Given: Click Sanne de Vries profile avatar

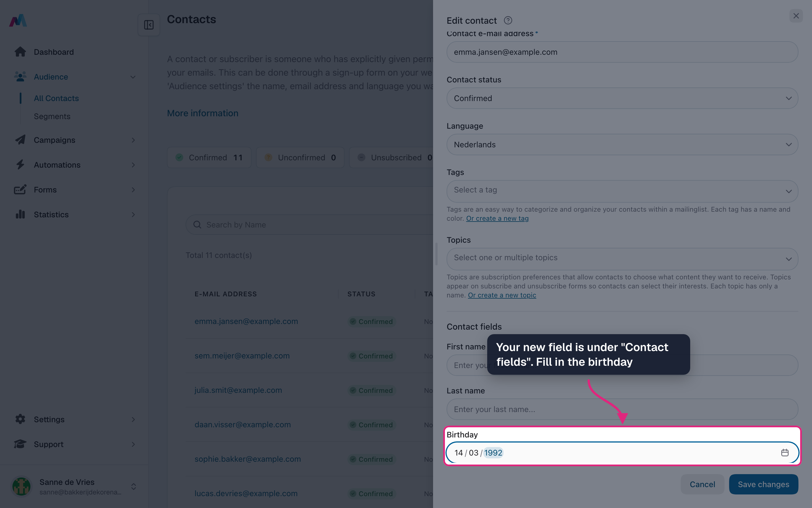Looking at the screenshot, I should pyautogui.click(x=21, y=486).
